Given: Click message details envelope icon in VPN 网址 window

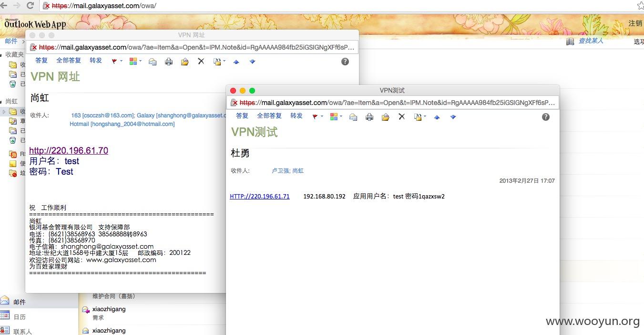Looking at the screenshot, I should (153, 62).
